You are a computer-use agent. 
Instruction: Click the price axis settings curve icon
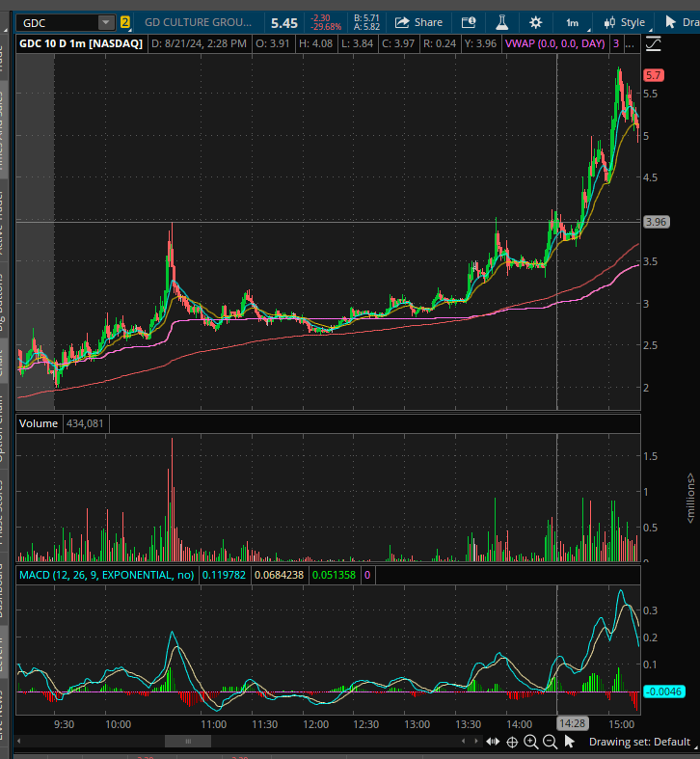[x=653, y=44]
